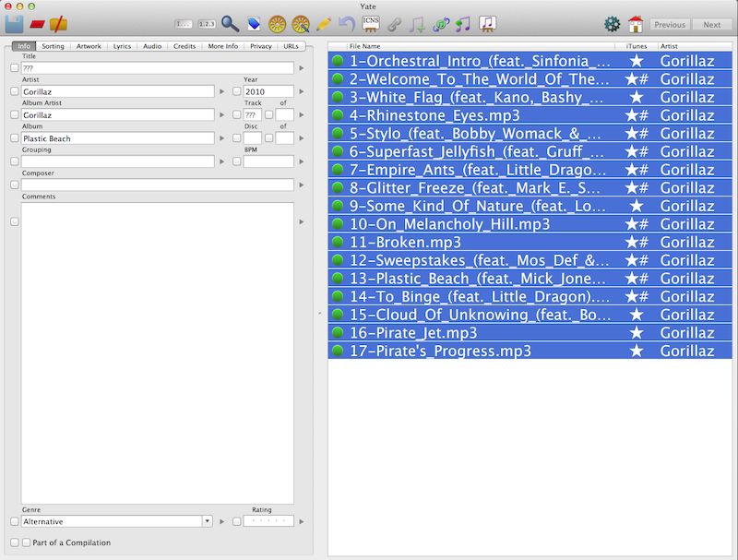Click the red-roofed house home icon
Viewport: 738px width, 560px height.
[636, 24]
